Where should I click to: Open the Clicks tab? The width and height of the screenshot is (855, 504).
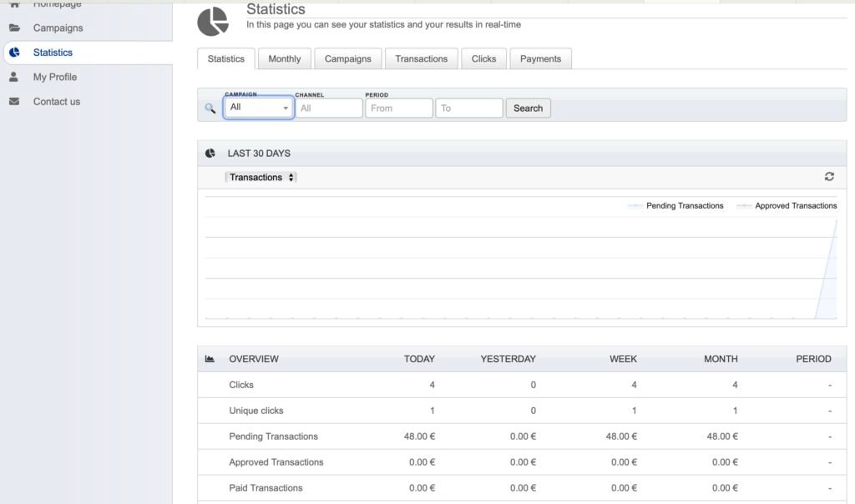pyautogui.click(x=483, y=59)
